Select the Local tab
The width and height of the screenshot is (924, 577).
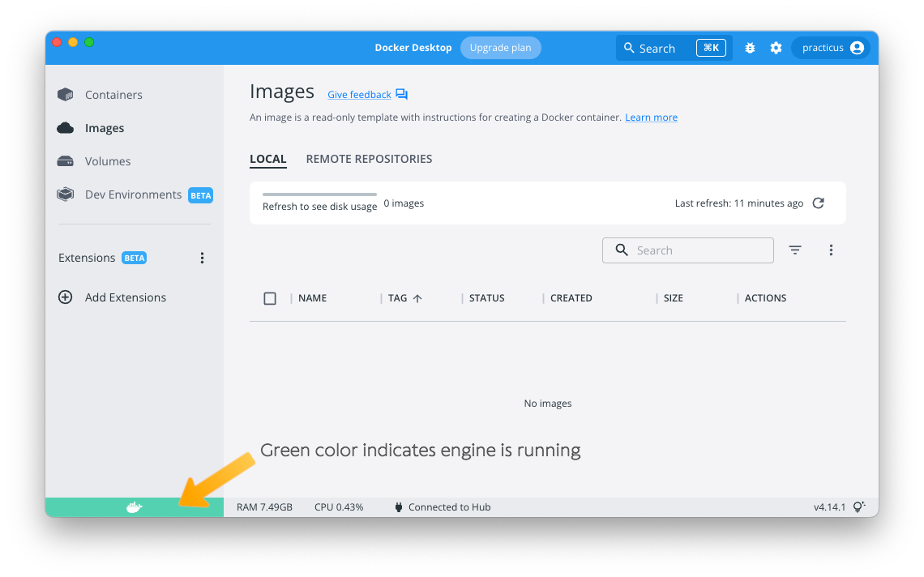(267, 159)
